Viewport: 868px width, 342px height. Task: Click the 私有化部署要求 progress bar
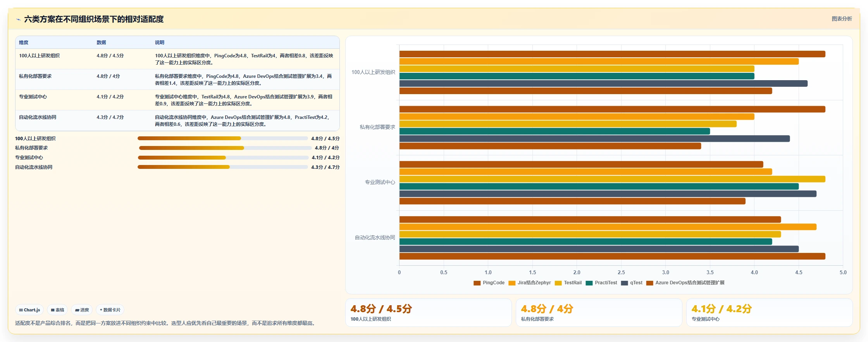click(x=226, y=148)
